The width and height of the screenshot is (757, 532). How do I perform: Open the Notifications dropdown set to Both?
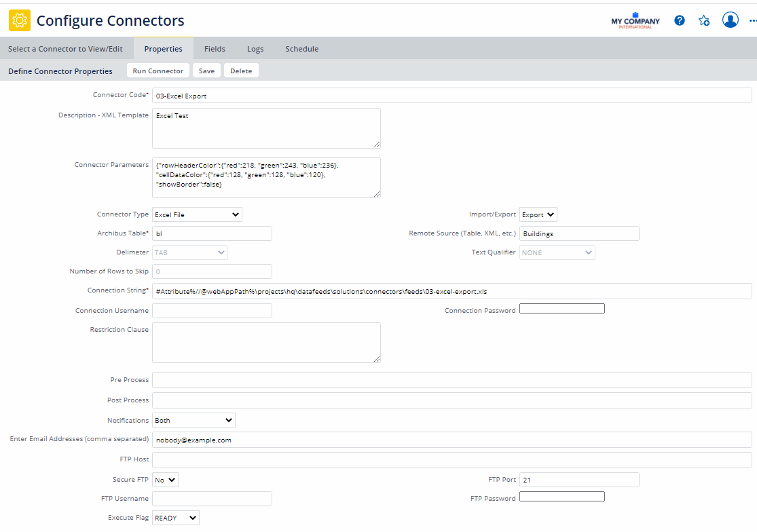click(x=193, y=420)
